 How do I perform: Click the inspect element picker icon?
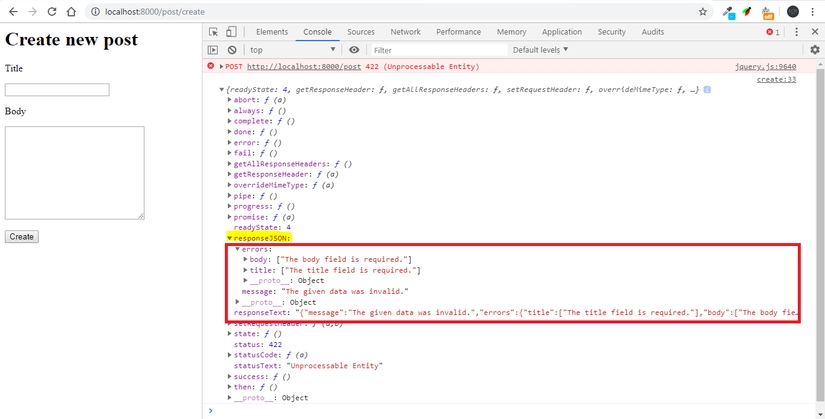coord(213,32)
